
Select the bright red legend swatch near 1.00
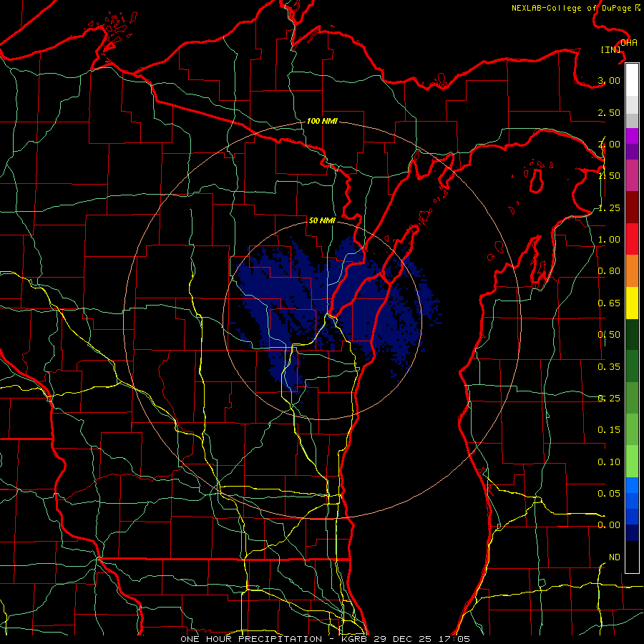[x=632, y=240]
